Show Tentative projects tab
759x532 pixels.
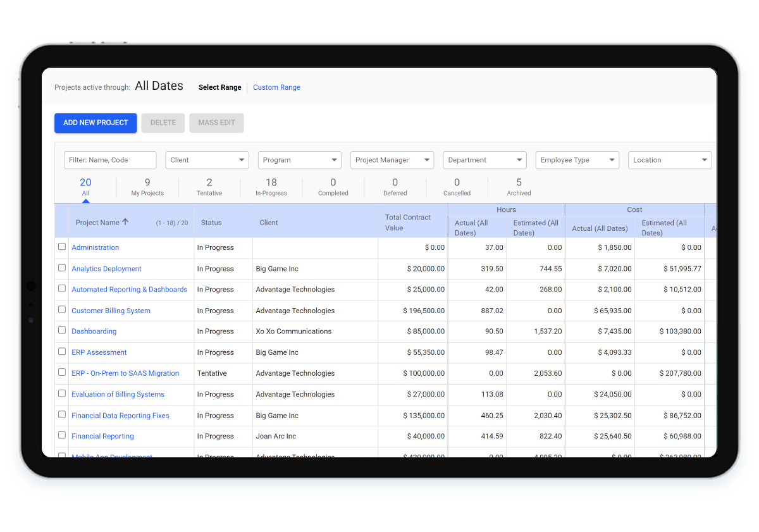pyautogui.click(x=209, y=187)
